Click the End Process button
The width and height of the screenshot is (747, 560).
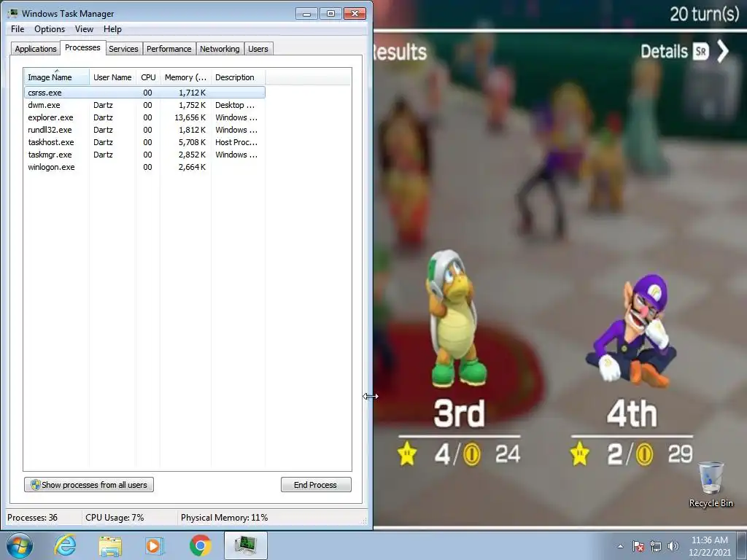tap(316, 485)
